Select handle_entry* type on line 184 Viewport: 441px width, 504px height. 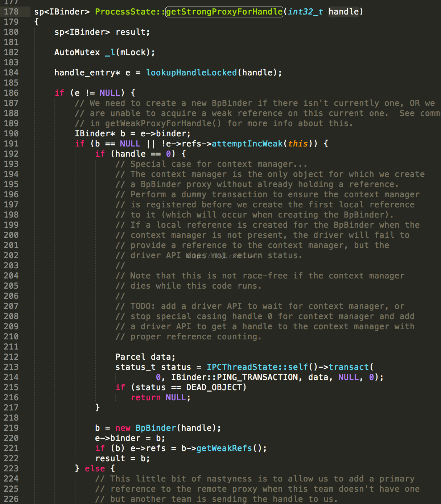[87, 73]
